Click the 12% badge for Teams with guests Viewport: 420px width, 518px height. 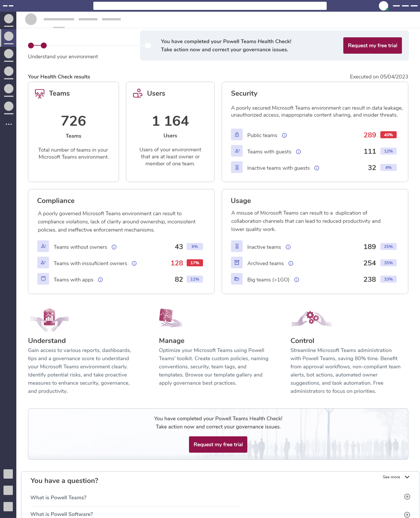pos(388,151)
